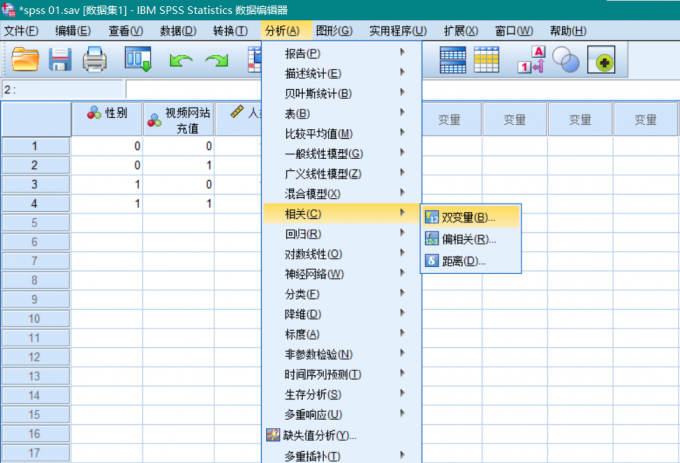This screenshot has width=680, height=463.
Task: Select row header 1
Action: click(x=36, y=146)
